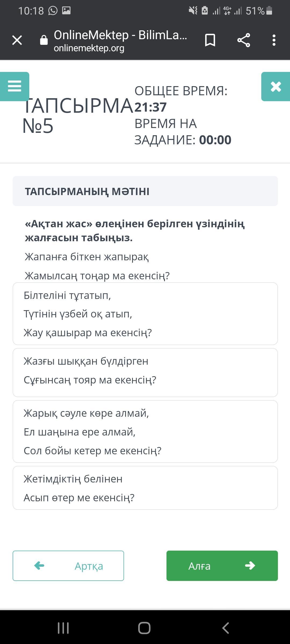The image size is (290, 644).
Task: Close the browser tab with X icon
Action: click(17, 40)
